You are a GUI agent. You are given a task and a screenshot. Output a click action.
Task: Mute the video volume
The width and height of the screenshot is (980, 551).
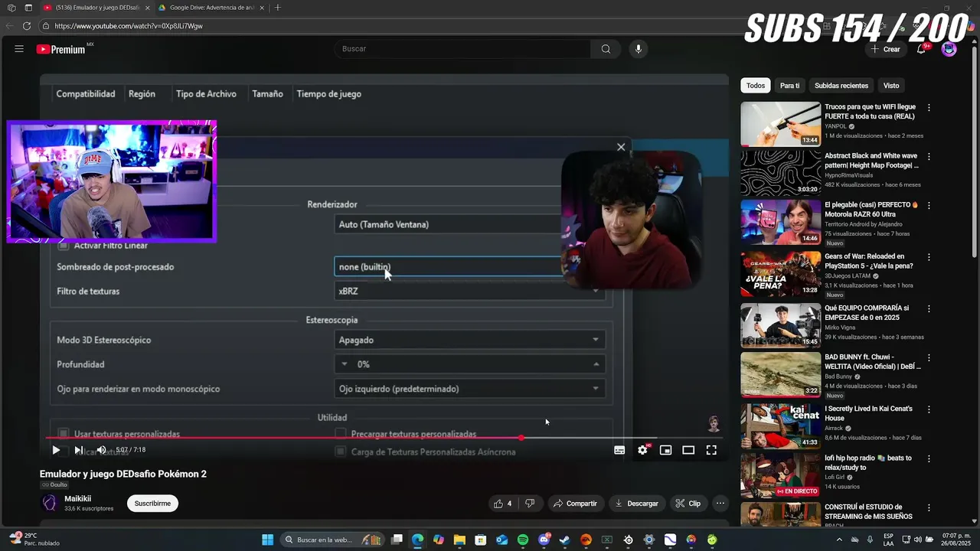pyautogui.click(x=101, y=450)
